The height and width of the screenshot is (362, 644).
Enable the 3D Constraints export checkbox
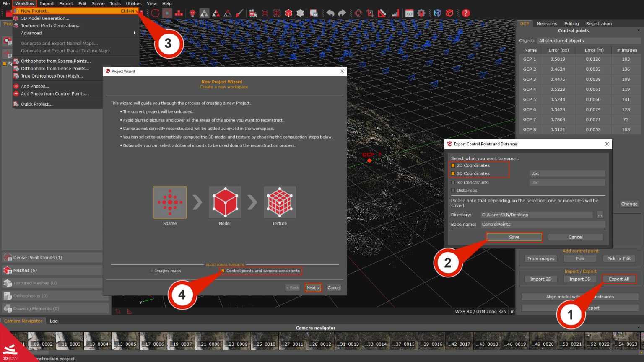(x=453, y=182)
